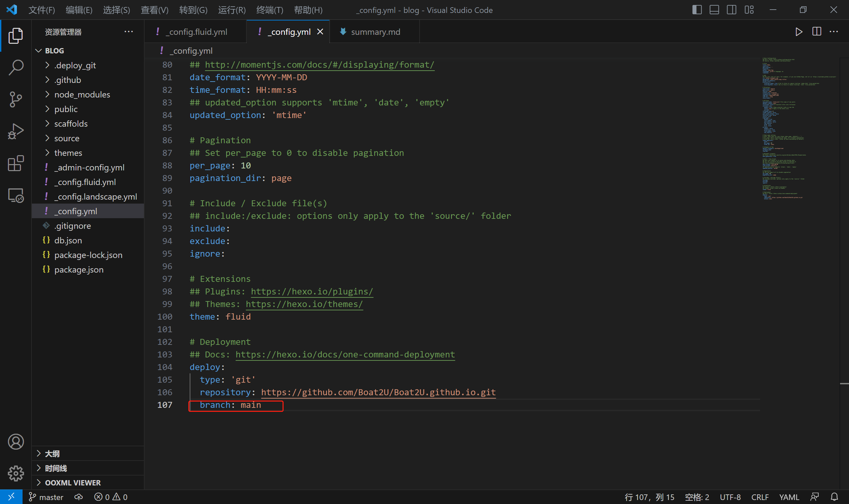849x504 pixels.
Task: Click the hexo.io/plugins/ hyperlink
Action: [x=311, y=291]
